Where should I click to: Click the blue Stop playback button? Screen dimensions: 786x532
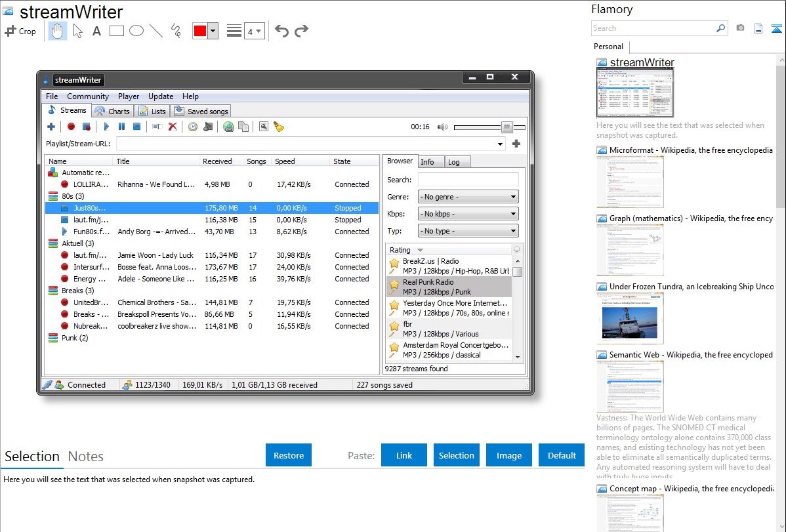click(x=136, y=127)
